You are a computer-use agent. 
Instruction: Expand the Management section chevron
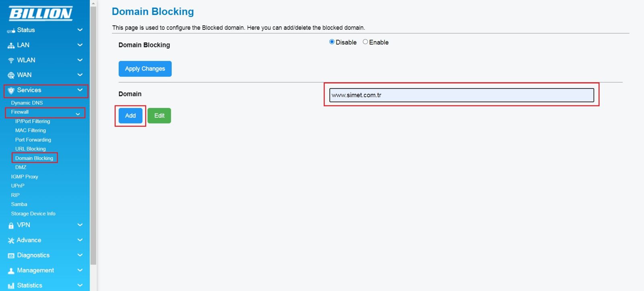(x=80, y=270)
